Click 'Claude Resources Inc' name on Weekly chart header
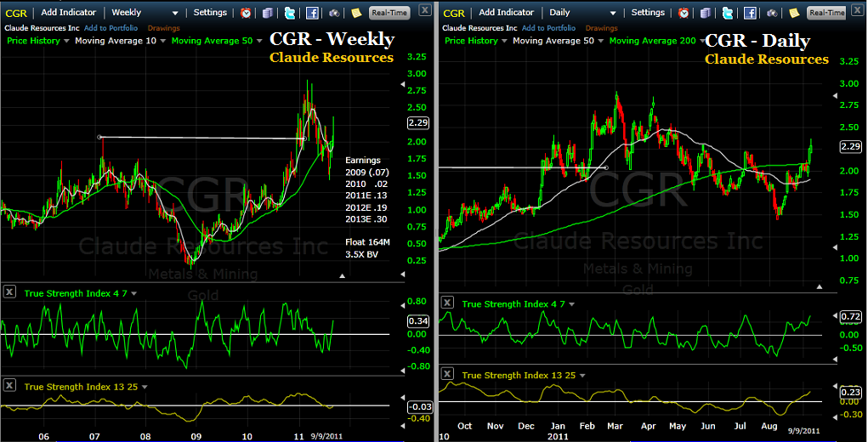 tap(42, 28)
